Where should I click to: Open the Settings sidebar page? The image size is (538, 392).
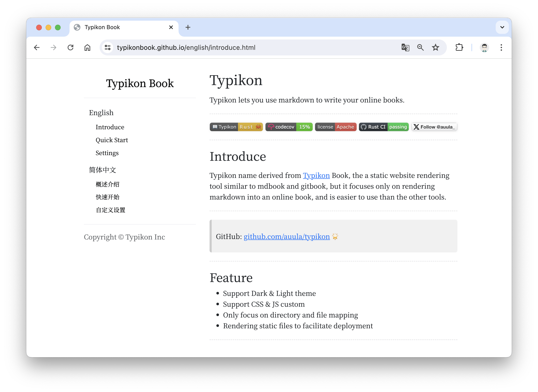[107, 153]
